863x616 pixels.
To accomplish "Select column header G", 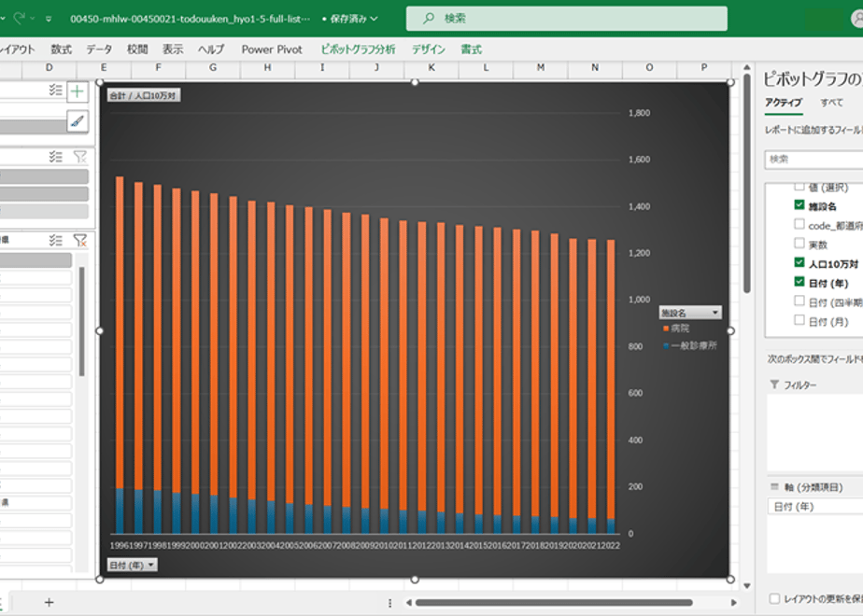I will [x=213, y=67].
